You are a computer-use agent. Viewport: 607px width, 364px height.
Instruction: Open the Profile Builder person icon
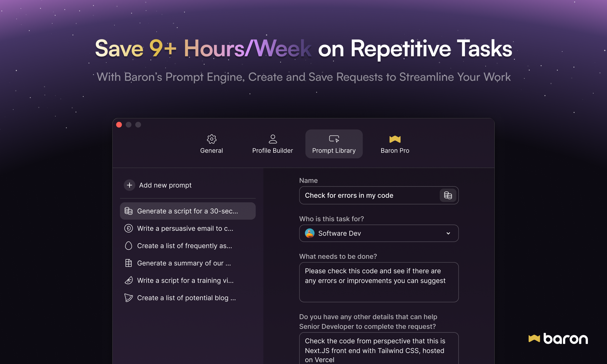coord(273,139)
